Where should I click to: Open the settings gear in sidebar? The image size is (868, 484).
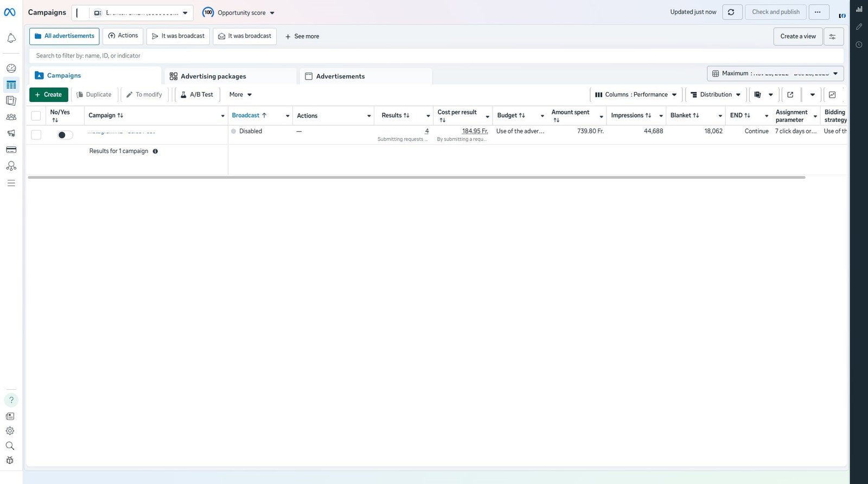click(x=10, y=431)
